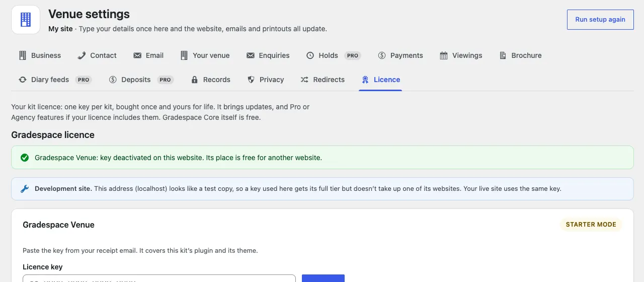
Task: Click the Run setup again button
Action: pyautogui.click(x=600, y=20)
